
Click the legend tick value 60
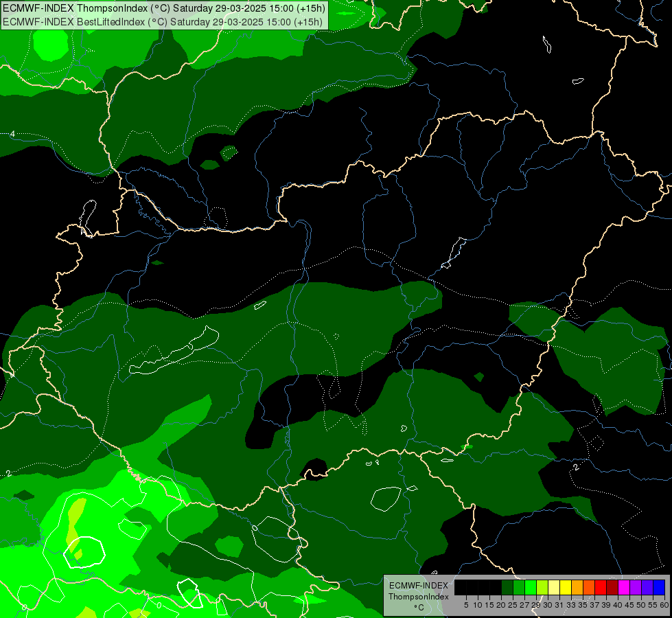coord(664,605)
